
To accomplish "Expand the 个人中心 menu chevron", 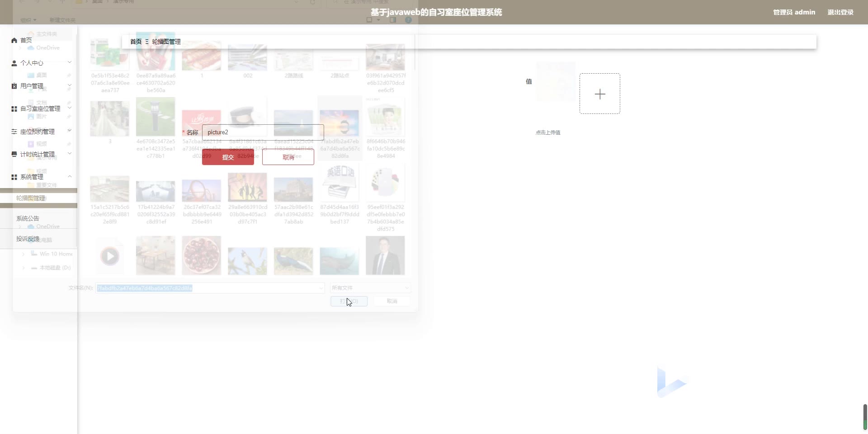I will pyautogui.click(x=70, y=62).
